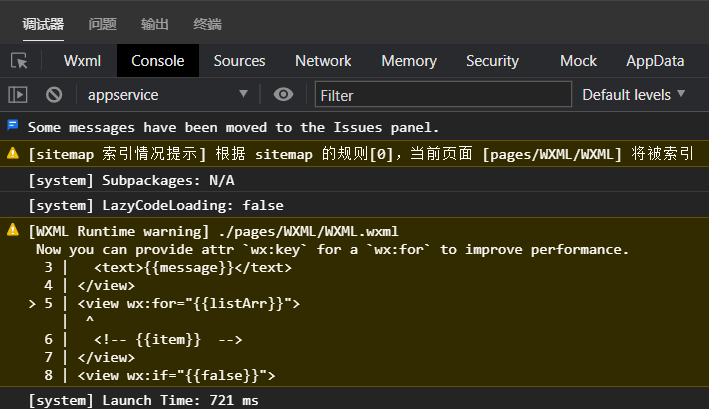709x409 pixels.
Task: Click the blue Issues message icon
Action: point(13,125)
